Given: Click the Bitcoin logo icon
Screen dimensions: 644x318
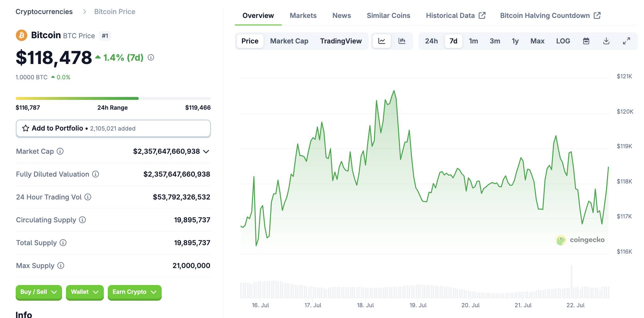Looking at the screenshot, I should point(22,35).
